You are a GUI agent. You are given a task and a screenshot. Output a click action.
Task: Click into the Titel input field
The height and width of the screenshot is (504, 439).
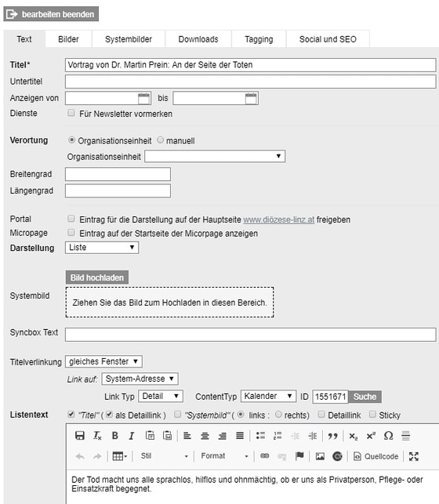pos(251,65)
